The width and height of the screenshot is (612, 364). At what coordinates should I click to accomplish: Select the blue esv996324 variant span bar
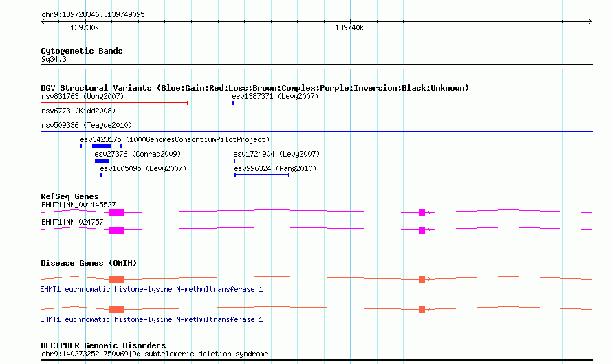(x=262, y=175)
